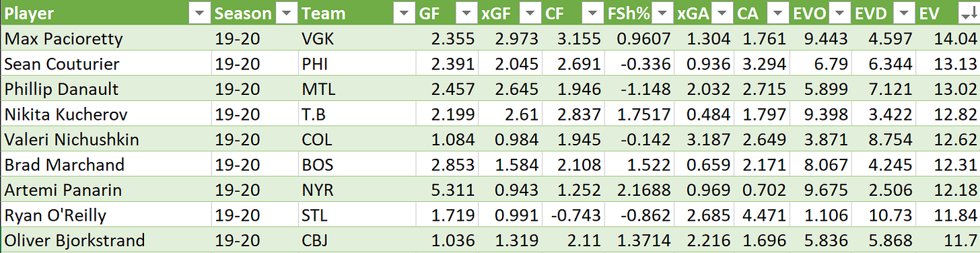
Task: Select the Oliver Bjorkstrand player cell
Action: tap(106, 241)
